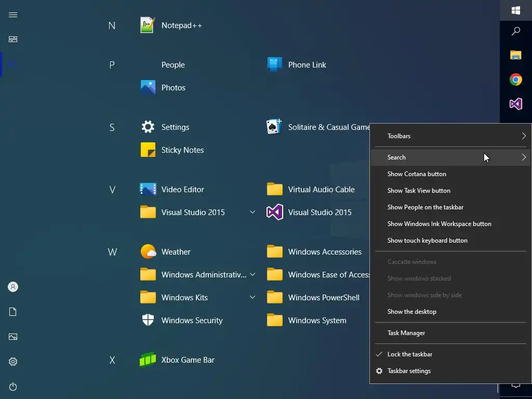Launch Visual Studio 2015 purple app icon
This screenshot has height=399, width=532.
pyautogui.click(x=274, y=212)
